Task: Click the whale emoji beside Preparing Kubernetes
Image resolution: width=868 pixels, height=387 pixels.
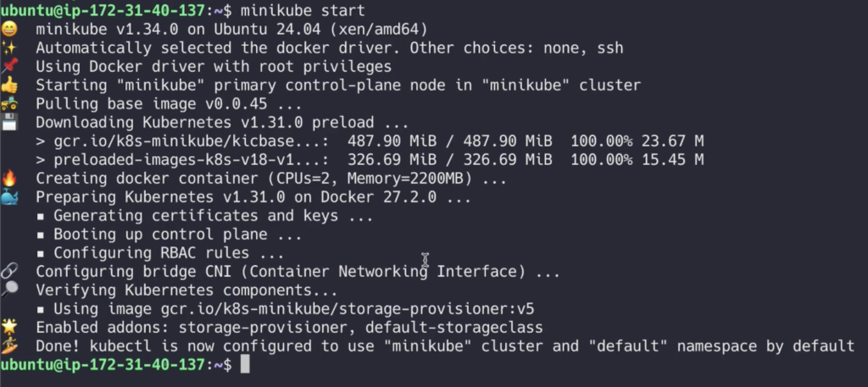Action: 8,196
